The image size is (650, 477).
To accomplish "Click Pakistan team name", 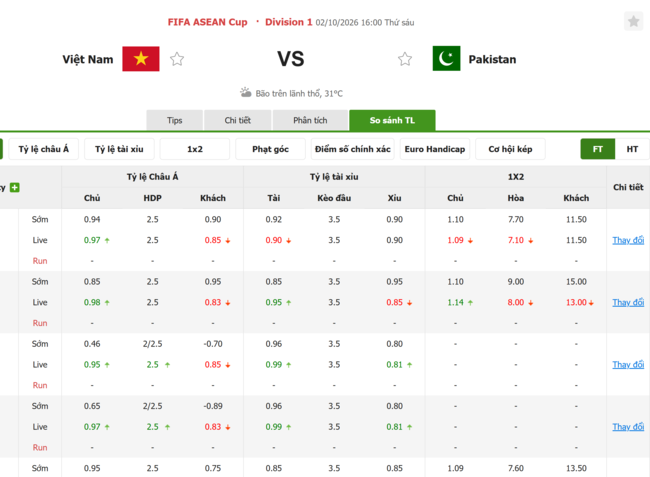I will pos(492,59).
